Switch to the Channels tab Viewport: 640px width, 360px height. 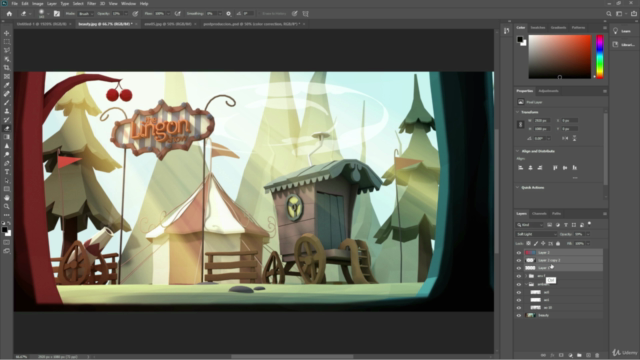pos(539,213)
